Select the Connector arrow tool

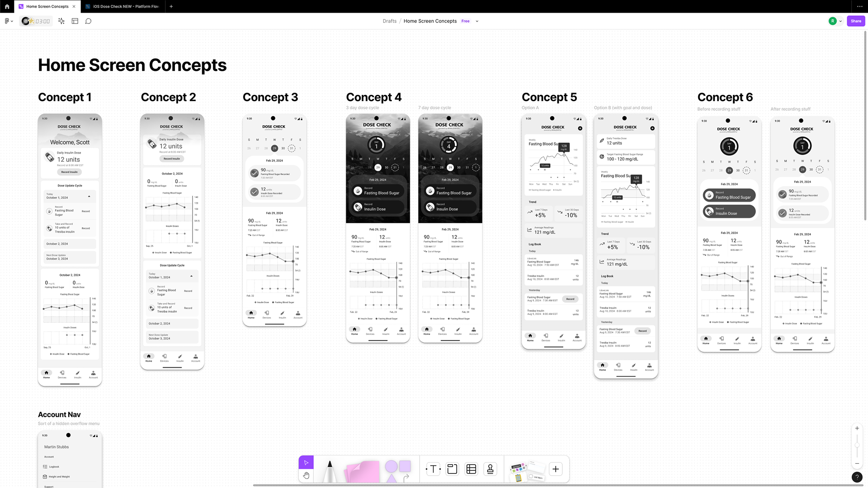pos(406,477)
